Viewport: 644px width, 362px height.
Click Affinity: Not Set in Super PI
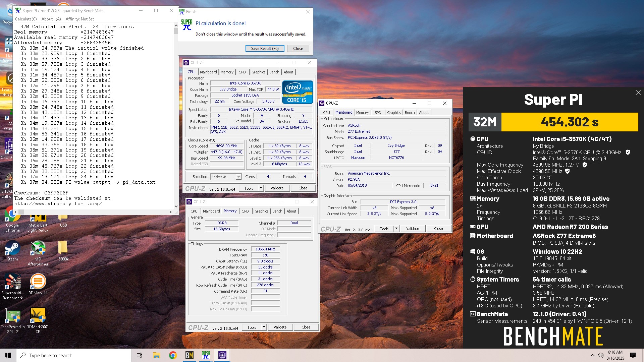[x=80, y=19]
